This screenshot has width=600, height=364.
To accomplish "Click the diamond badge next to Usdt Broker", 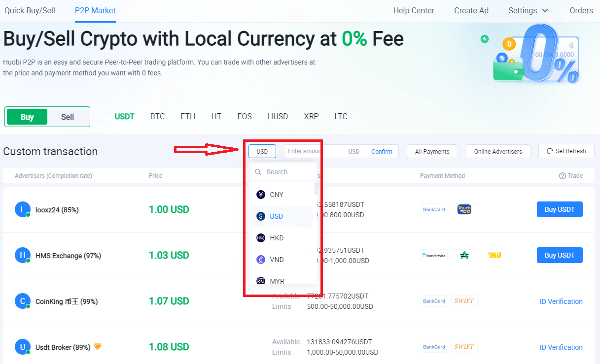I will click(97, 347).
